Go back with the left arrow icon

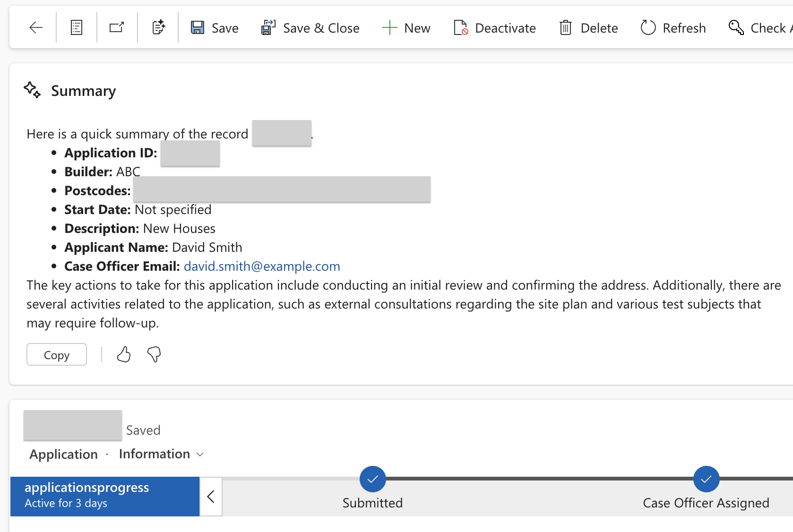click(36, 28)
